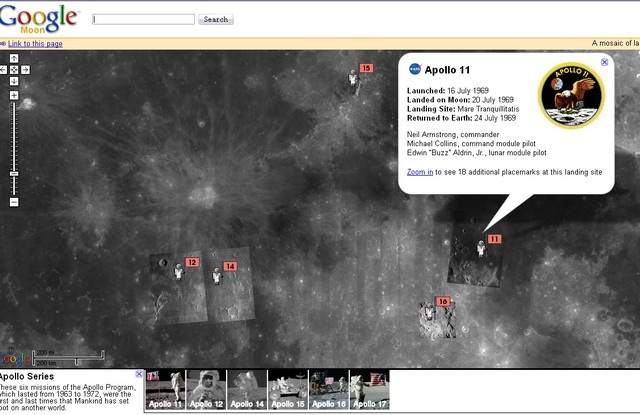Open the Apollo 14 thumbnail
Screen dimensions: 640x415
click(x=247, y=390)
